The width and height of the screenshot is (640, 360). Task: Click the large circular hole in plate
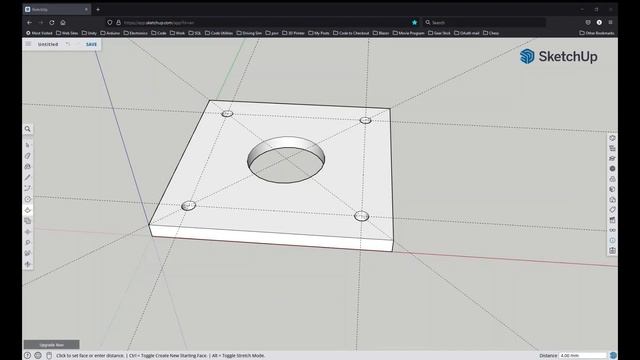(x=286, y=160)
